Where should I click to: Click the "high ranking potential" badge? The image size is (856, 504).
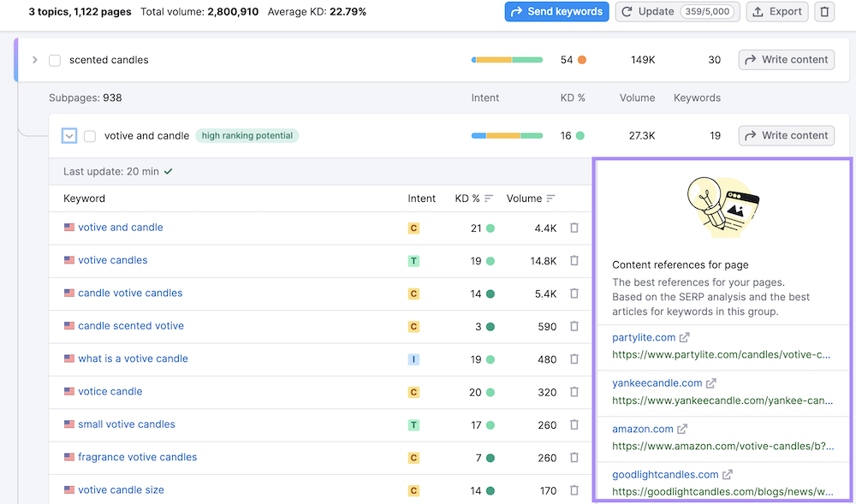pyautogui.click(x=247, y=135)
